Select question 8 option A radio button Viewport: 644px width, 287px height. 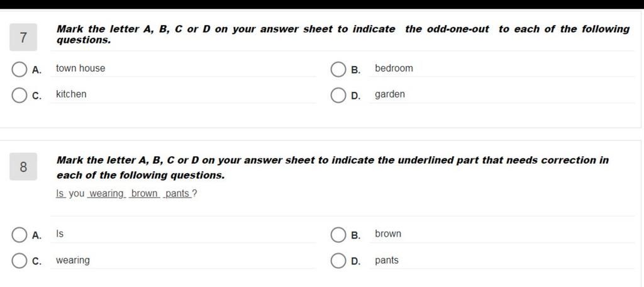[19, 235]
